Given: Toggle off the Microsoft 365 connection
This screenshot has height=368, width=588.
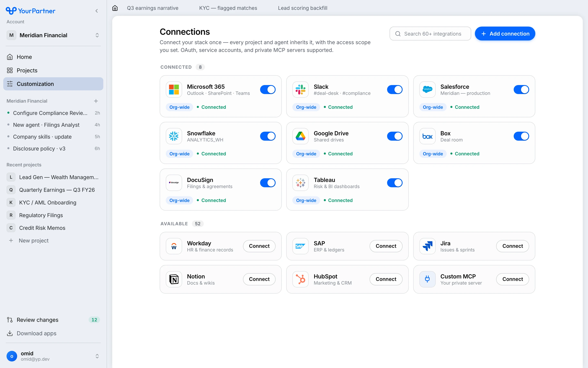Looking at the screenshot, I should [x=268, y=90].
